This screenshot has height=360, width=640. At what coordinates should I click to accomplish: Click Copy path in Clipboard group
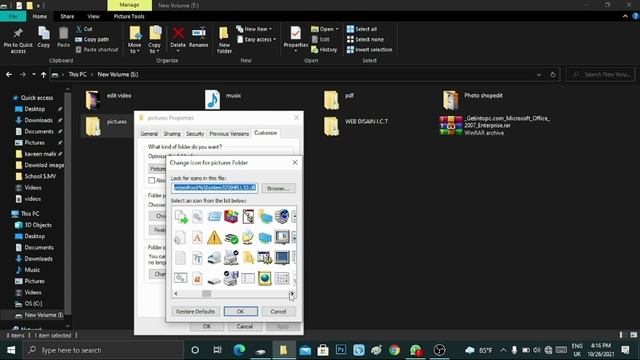[x=92, y=39]
